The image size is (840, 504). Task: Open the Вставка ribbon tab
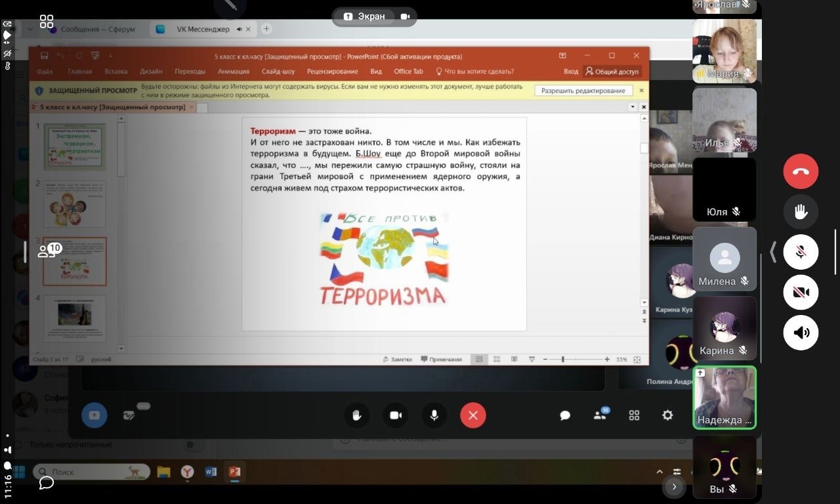click(116, 72)
